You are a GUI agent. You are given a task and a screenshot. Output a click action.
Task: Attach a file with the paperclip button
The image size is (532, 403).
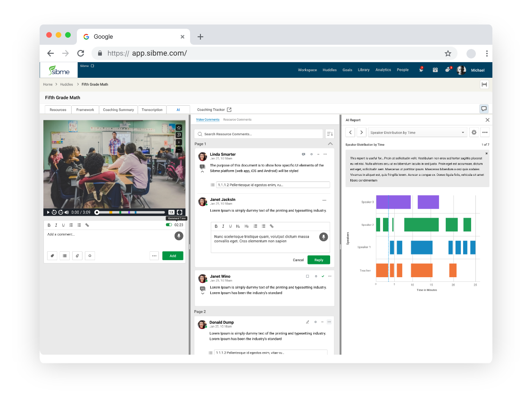(77, 256)
